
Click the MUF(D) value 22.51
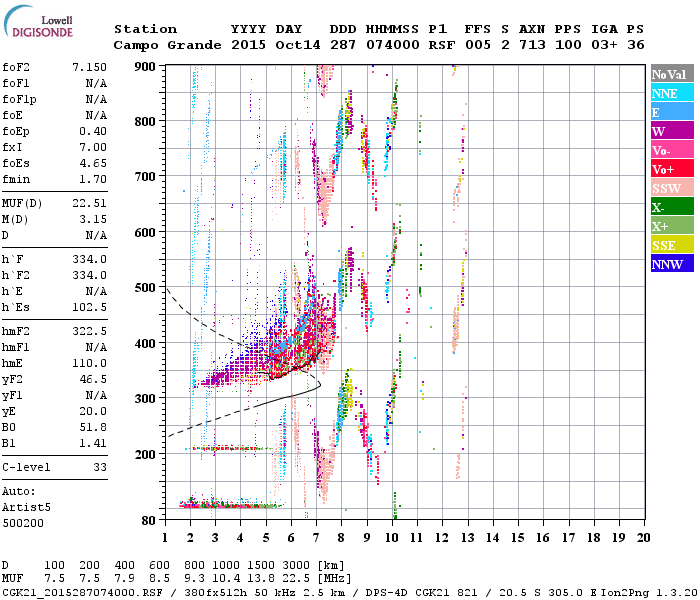click(x=90, y=204)
